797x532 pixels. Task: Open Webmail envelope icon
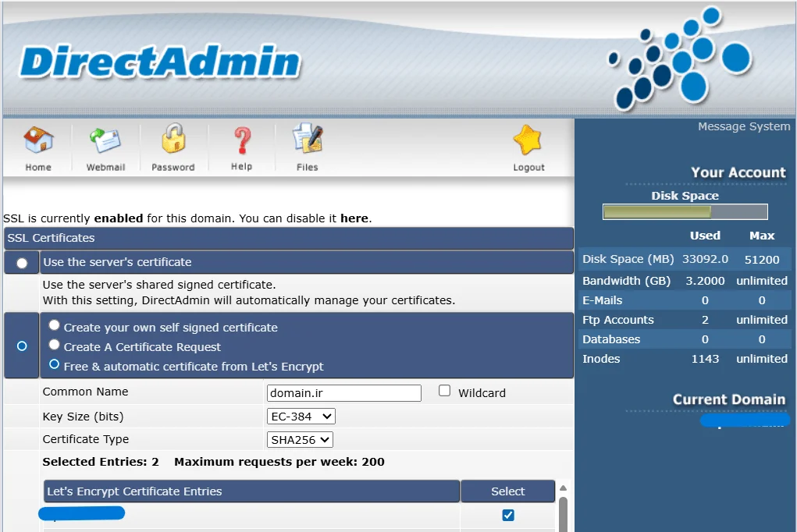point(105,142)
